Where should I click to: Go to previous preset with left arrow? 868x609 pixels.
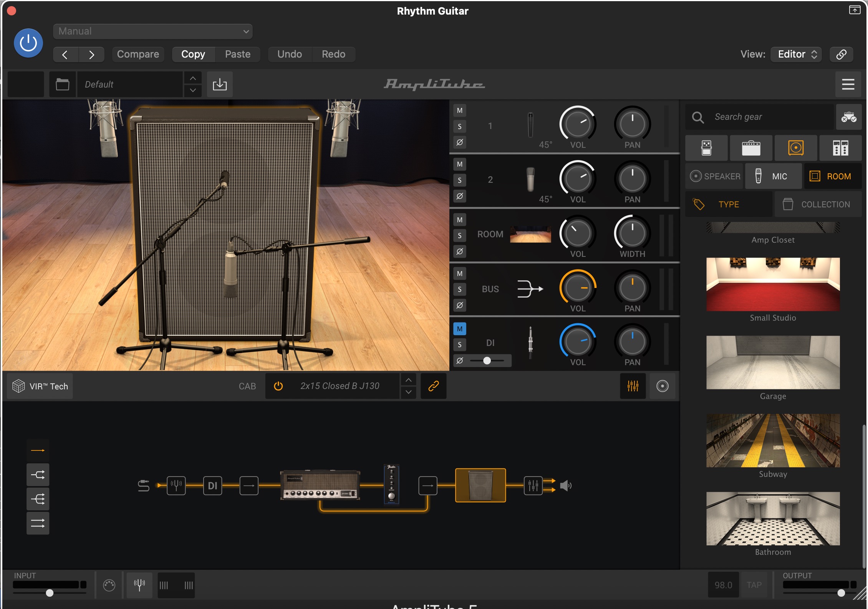[x=65, y=55]
